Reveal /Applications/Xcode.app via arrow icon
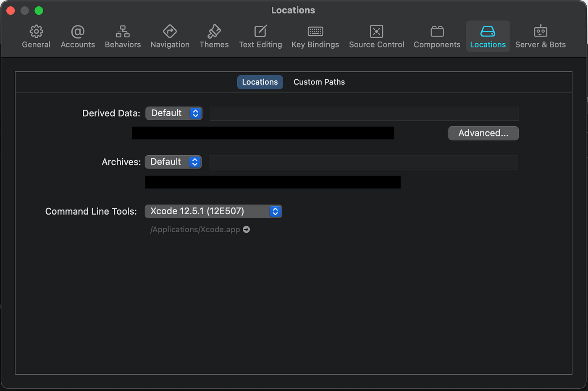The image size is (588, 391). click(x=247, y=229)
